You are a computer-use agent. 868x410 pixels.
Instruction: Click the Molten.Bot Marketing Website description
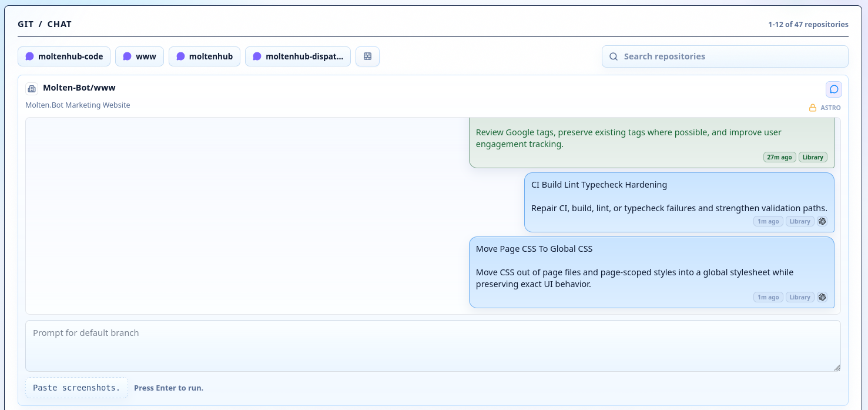coord(78,105)
